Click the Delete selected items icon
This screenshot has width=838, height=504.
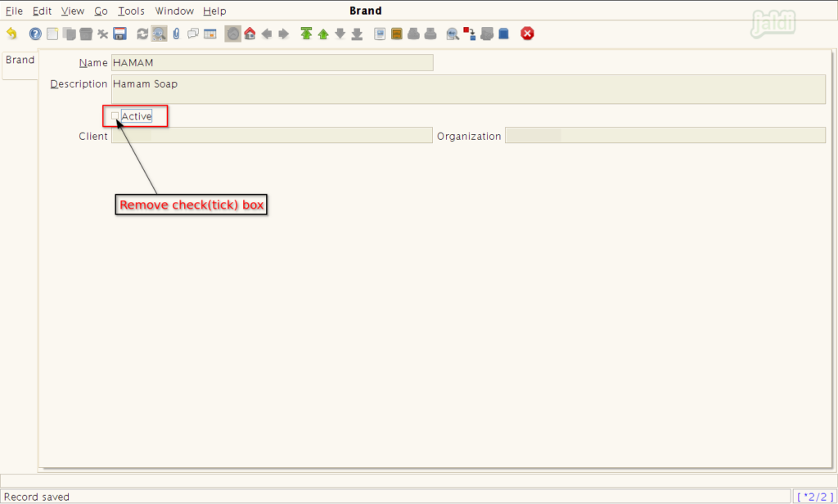[102, 34]
